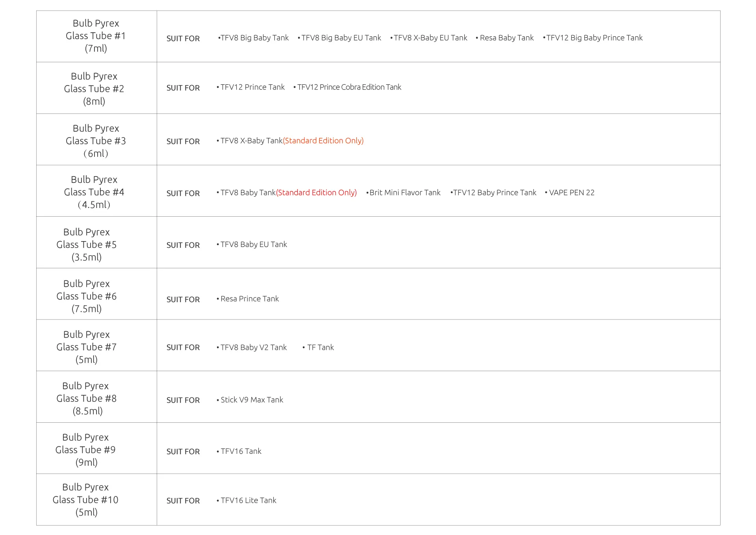This screenshot has width=756, height=535.
Task: Select Resa Prince Tank text
Action: pyautogui.click(x=250, y=299)
